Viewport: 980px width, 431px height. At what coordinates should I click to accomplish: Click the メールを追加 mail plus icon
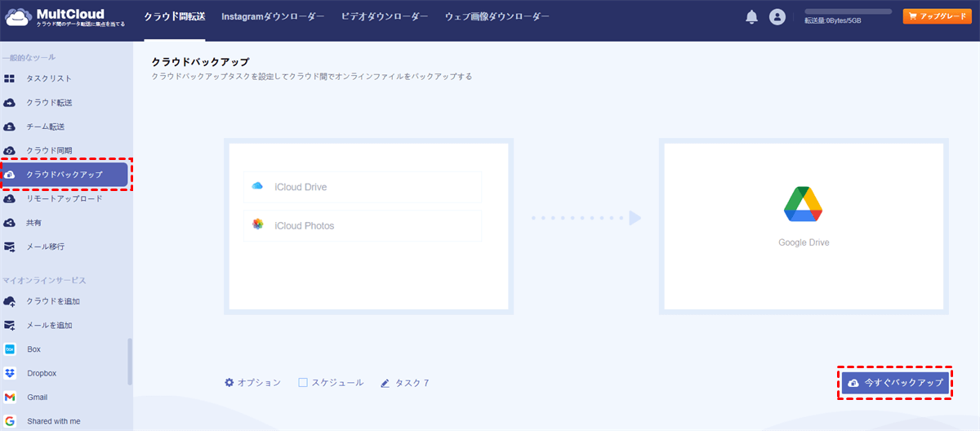click(10, 325)
